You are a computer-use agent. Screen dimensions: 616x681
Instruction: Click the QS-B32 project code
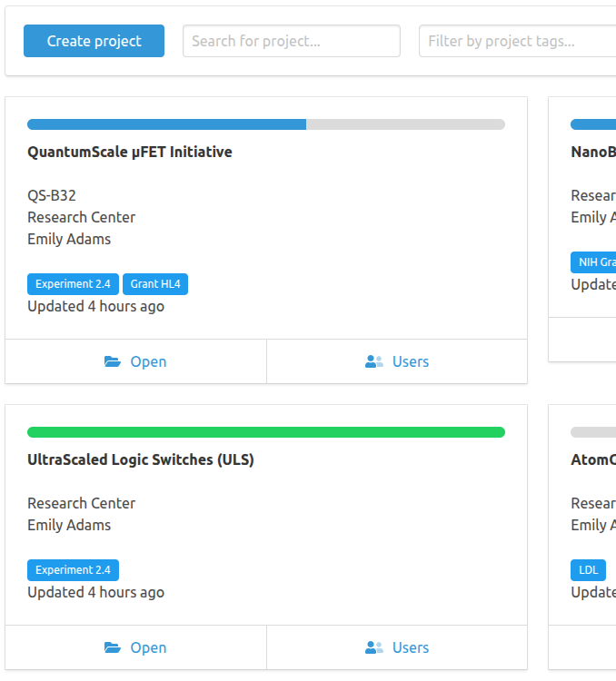(51, 195)
